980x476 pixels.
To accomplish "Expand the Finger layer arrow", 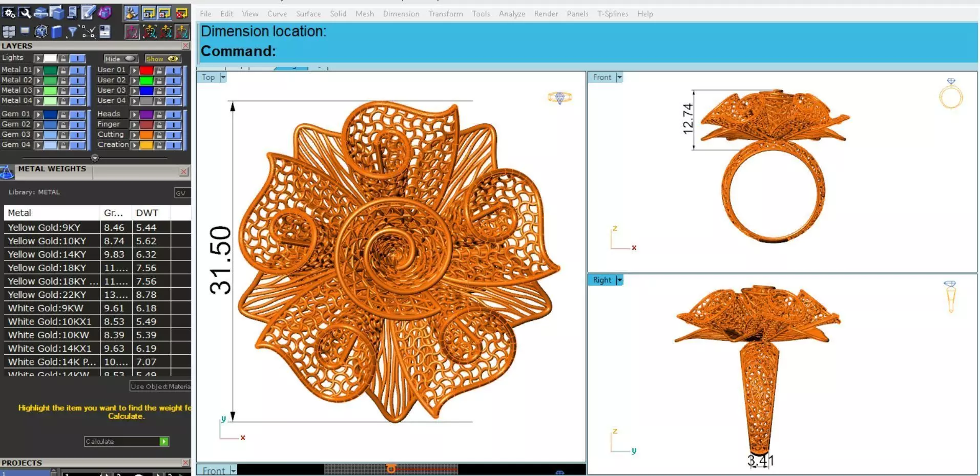I will click(x=134, y=125).
